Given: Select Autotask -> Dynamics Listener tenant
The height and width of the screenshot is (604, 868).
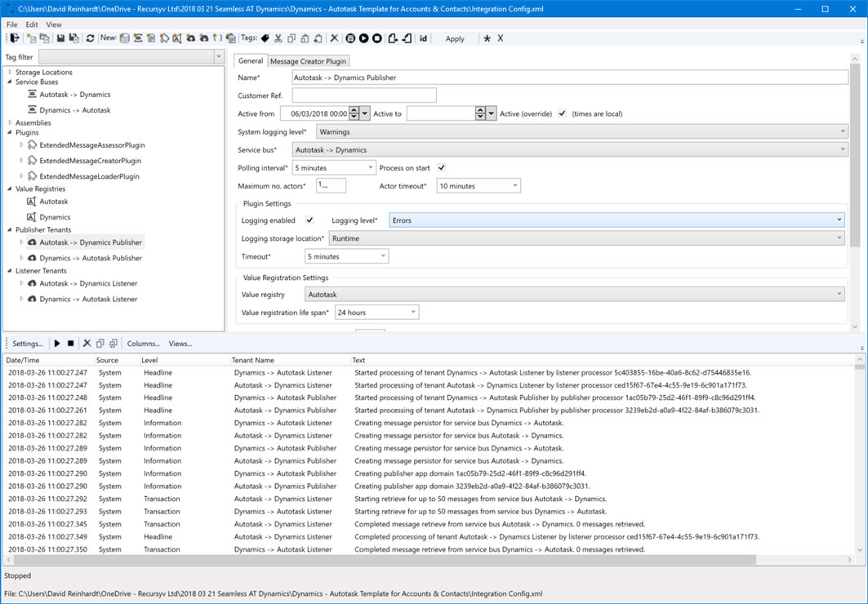Looking at the screenshot, I should click(x=88, y=283).
